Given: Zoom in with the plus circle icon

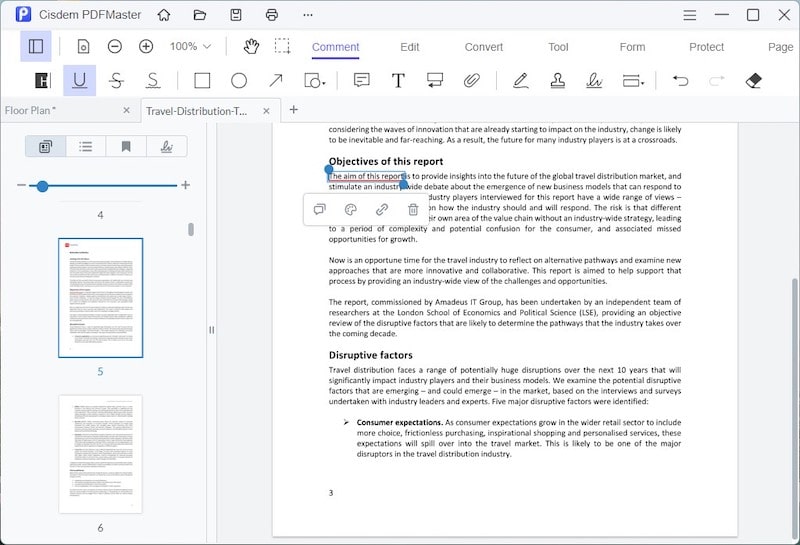Looking at the screenshot, I should pyautogui.click(x=146, y=47).
